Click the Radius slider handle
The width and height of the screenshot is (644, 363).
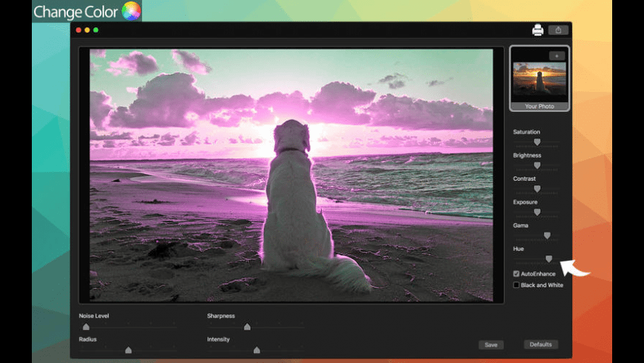[x=128, y=350]
